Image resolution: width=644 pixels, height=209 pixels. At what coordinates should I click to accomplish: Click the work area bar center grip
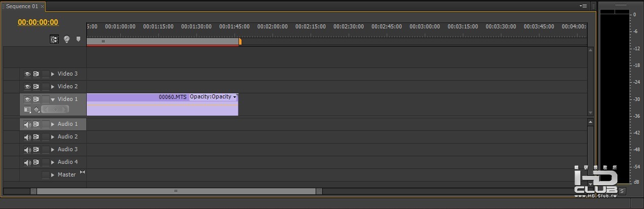[103, 42]
